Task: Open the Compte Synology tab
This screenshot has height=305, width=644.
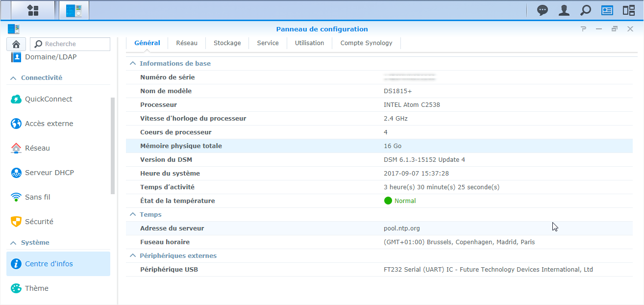Action: point(366,43)
